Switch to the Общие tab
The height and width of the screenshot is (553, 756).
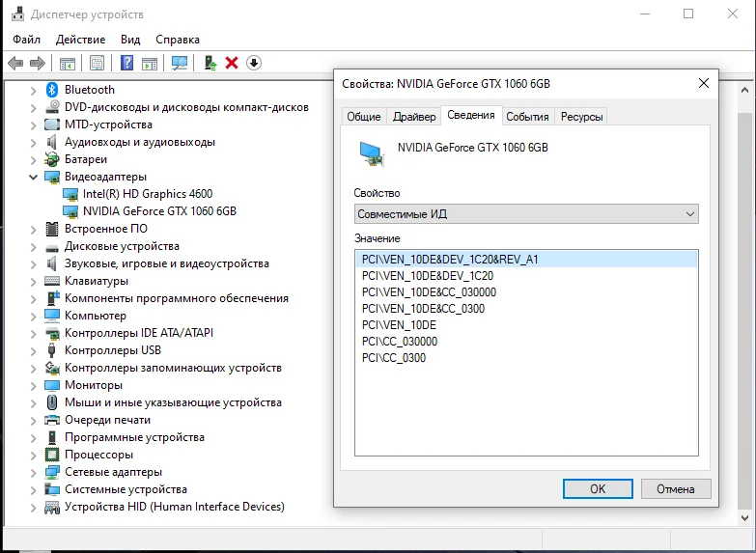[x=364, y=117]
